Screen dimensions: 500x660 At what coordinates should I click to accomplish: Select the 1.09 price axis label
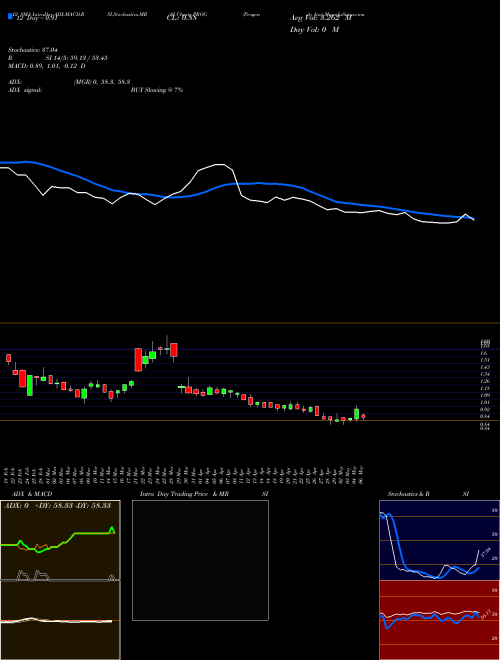coord(485,395)
